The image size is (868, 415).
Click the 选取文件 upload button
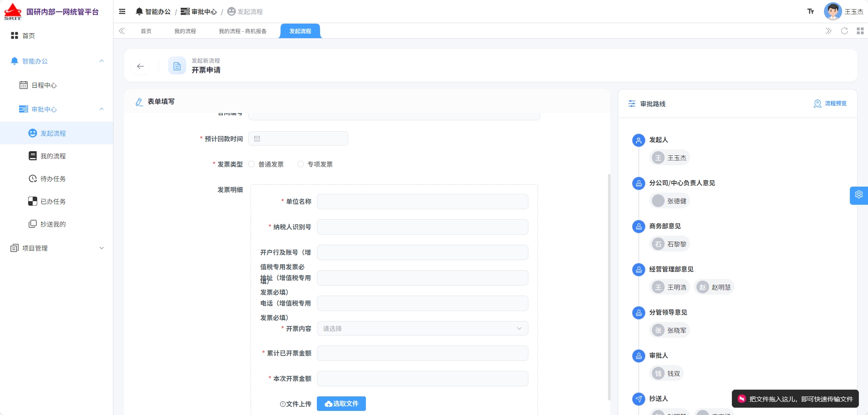(341, 404)
